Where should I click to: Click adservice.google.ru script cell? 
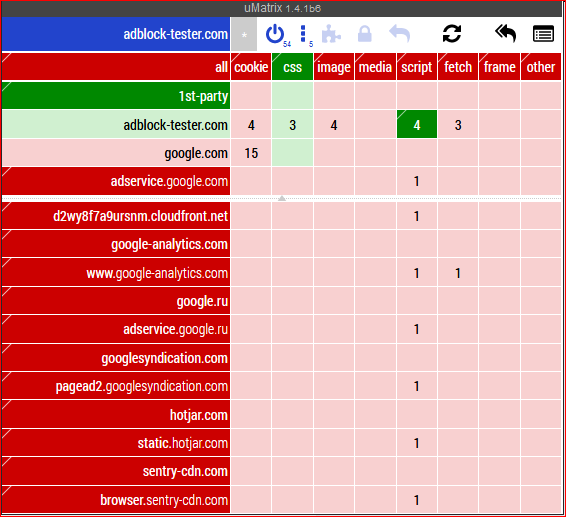coord(417,329)
